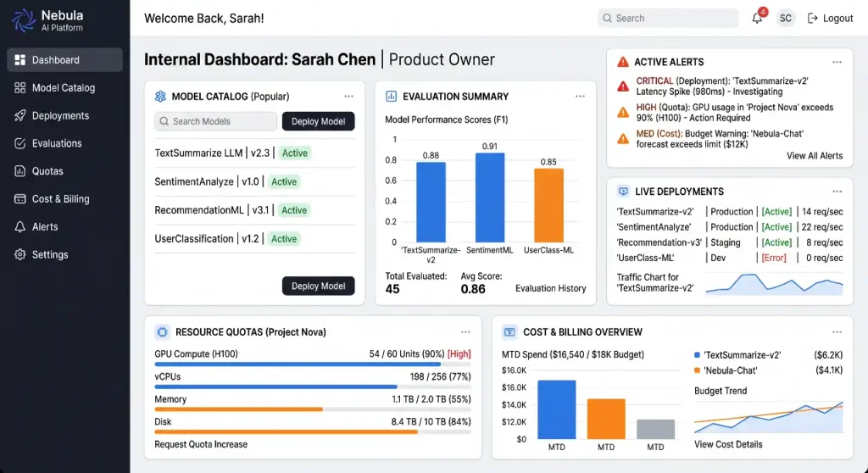Image resolution: width=868 pixels, height=473 pixels.
Task: Click the Nebula AI Platform logo
Action: [x=47, y=20]
